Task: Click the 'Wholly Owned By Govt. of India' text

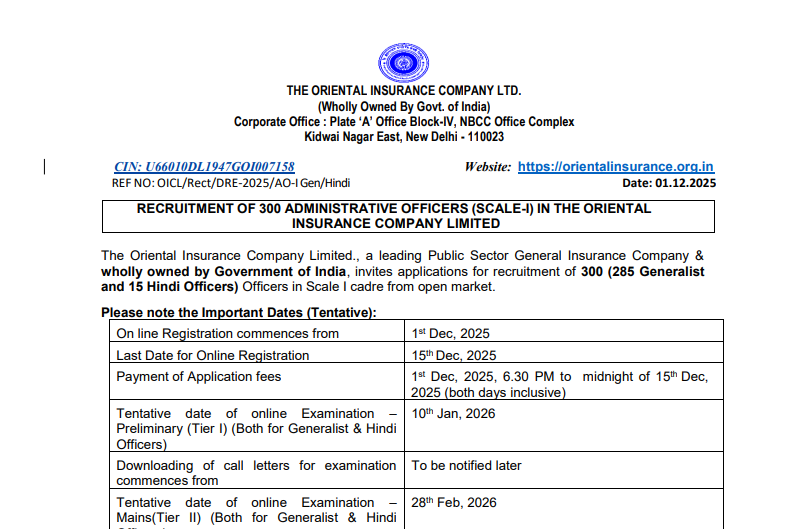Action: pyautogui.click(x=403, y=107)
